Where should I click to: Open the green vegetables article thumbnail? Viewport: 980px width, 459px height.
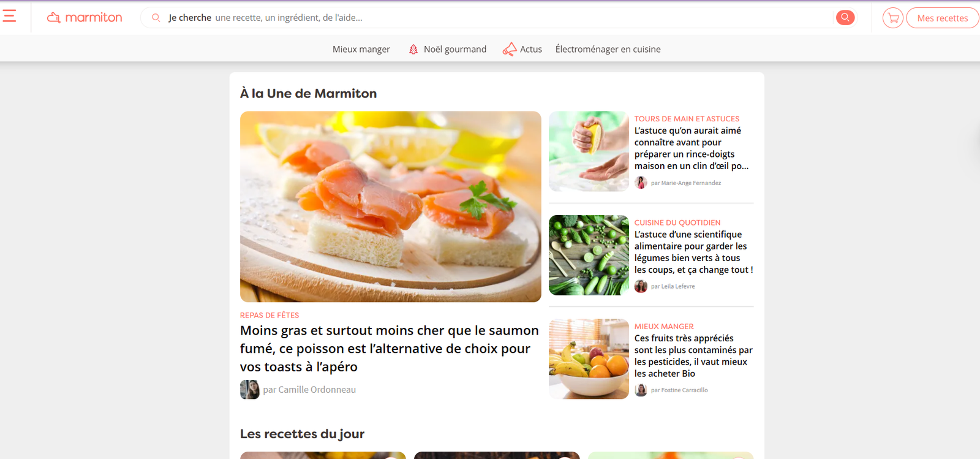pos(589,255)
